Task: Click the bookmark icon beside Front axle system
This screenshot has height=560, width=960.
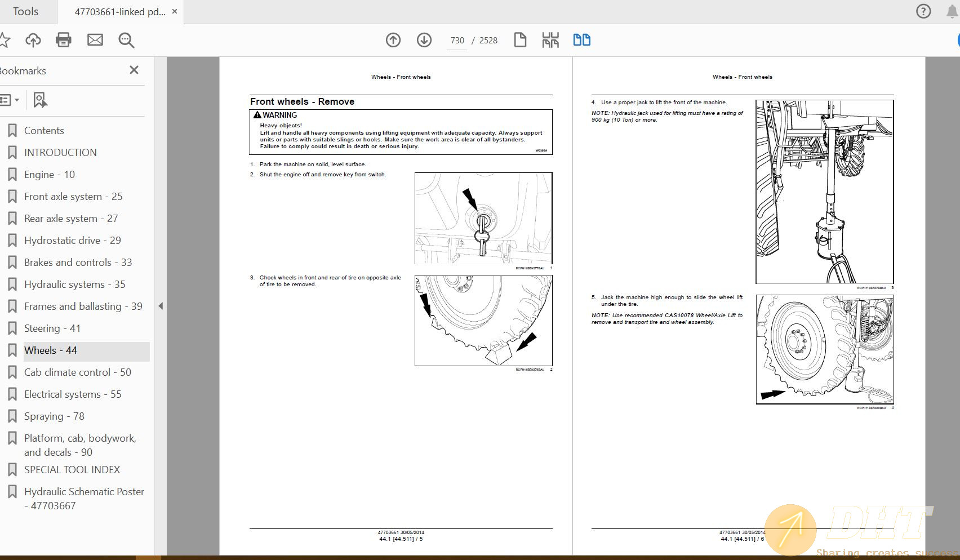Action: (x=12, y=197)
